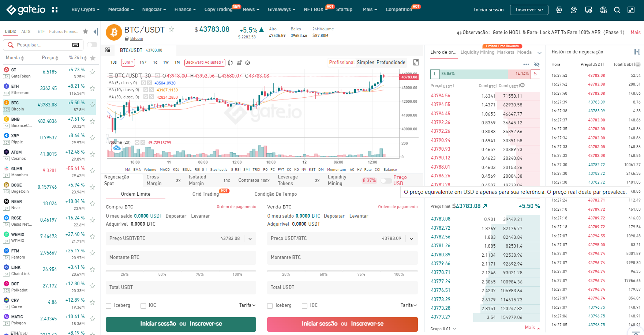The height and width of the screenshot is (335, 644).
Task: Open the 30m interval dropdown
Action: pyautogui.click(x=128, y=63)
